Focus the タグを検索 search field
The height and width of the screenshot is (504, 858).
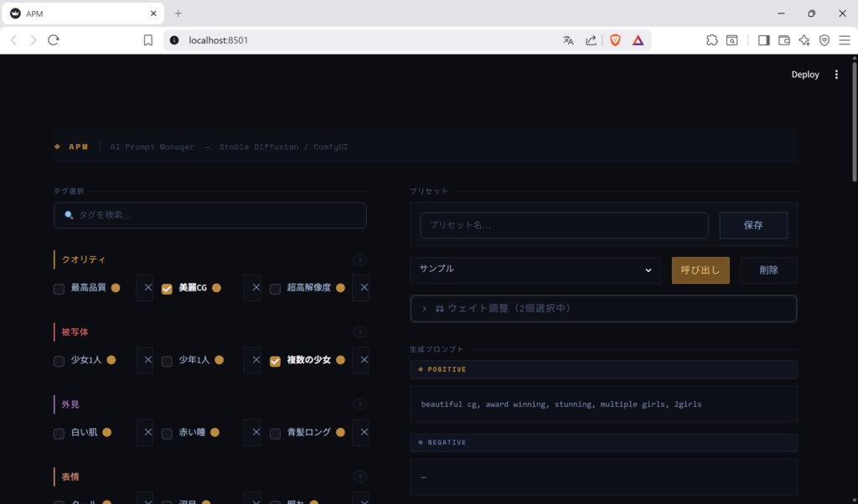coord(210,215)
